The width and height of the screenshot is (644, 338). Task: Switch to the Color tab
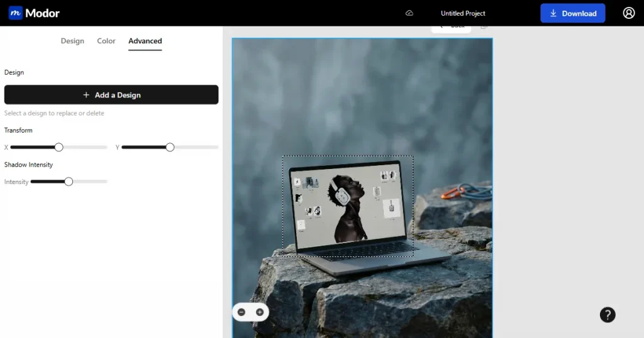pos(106,41)
